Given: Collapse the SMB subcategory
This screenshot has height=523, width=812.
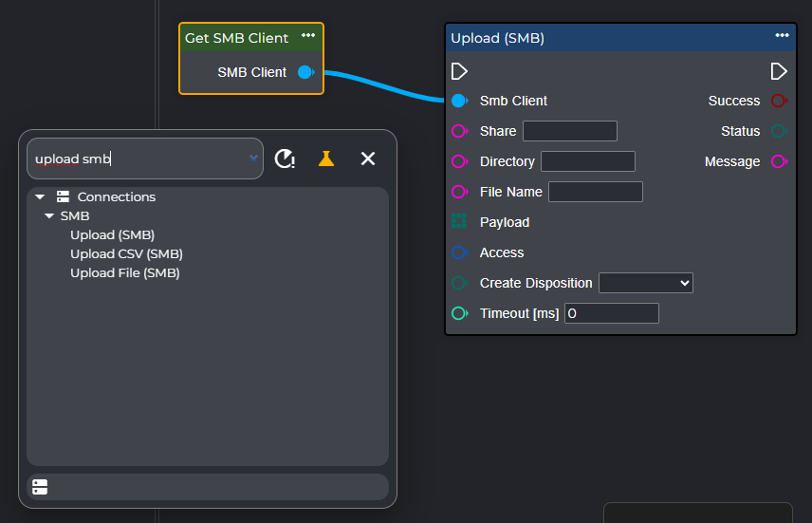Looking at the screenshot, I should point(49,216).
